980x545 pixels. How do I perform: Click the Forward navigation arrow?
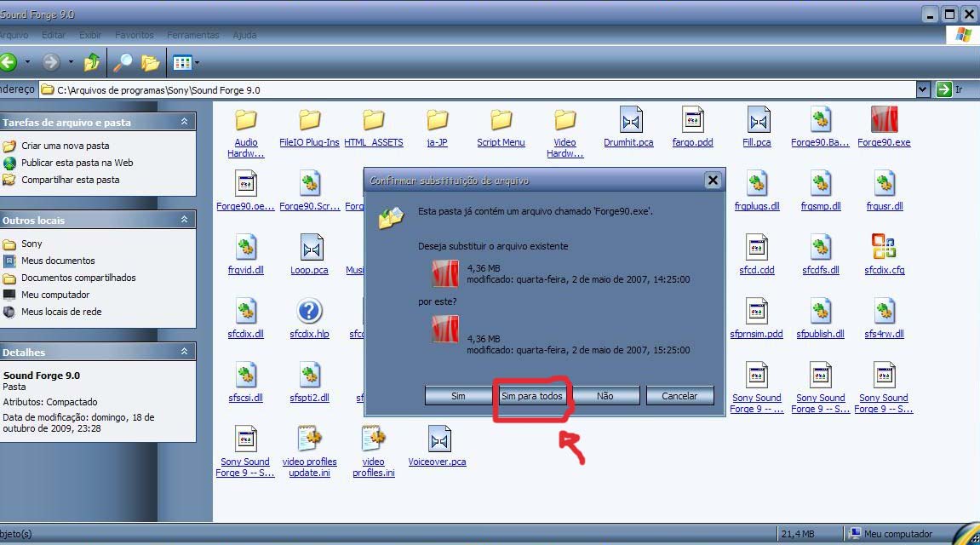tap(51, 62)
